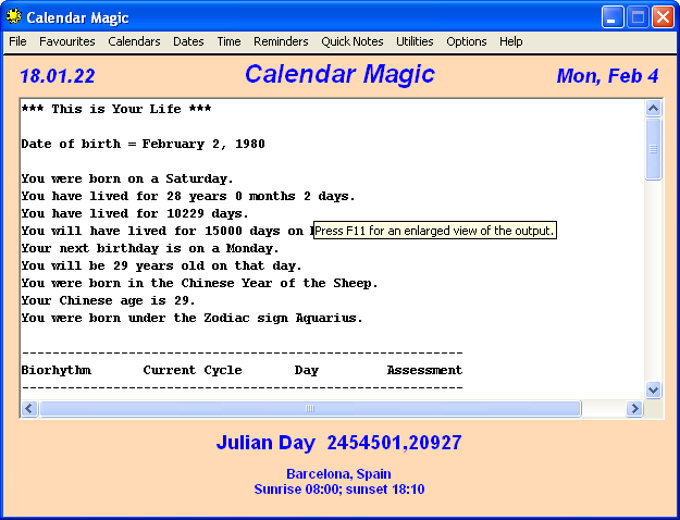Screen dimensions: 680x520
Task: Click the Sunrise 08:00; sunset 18:10 text
Action: [339, 489]
